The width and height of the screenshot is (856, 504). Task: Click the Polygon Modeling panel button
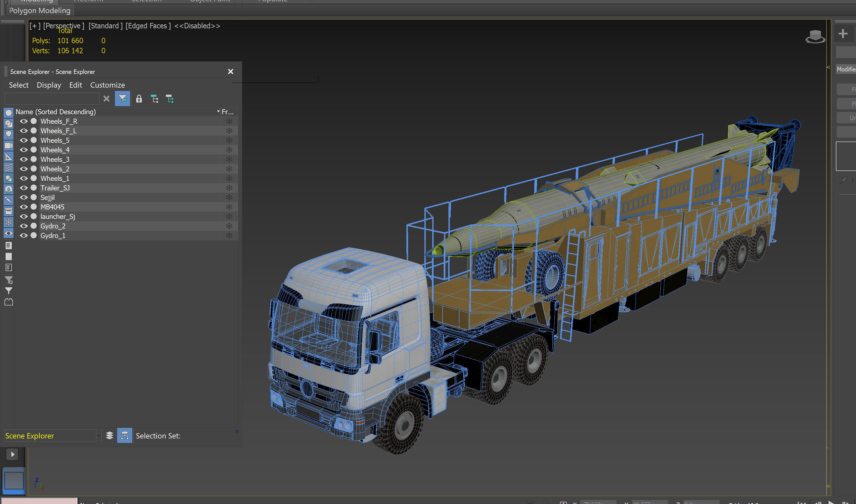tap(40, 11)
